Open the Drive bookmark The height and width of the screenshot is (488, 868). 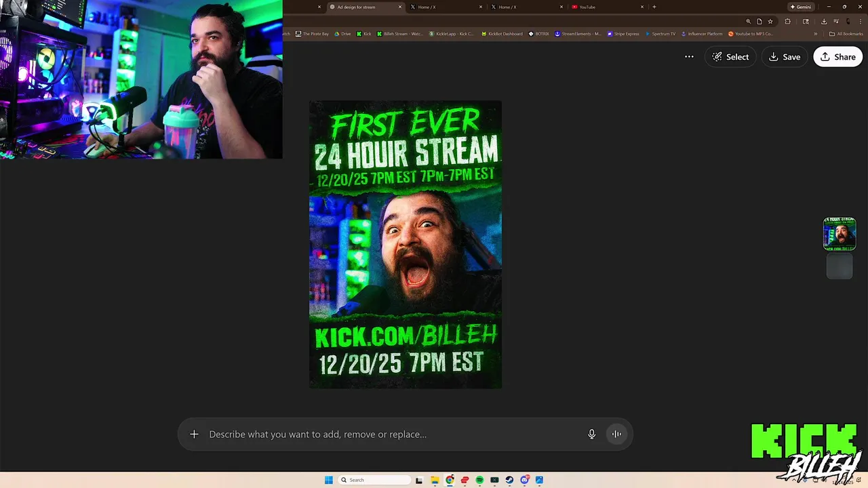coord(342,34)
